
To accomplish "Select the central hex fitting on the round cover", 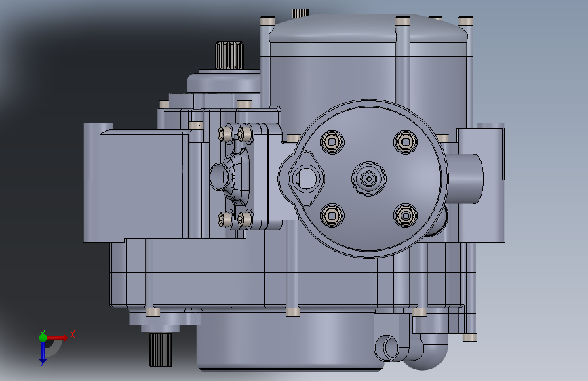I will tap(369, 179).
